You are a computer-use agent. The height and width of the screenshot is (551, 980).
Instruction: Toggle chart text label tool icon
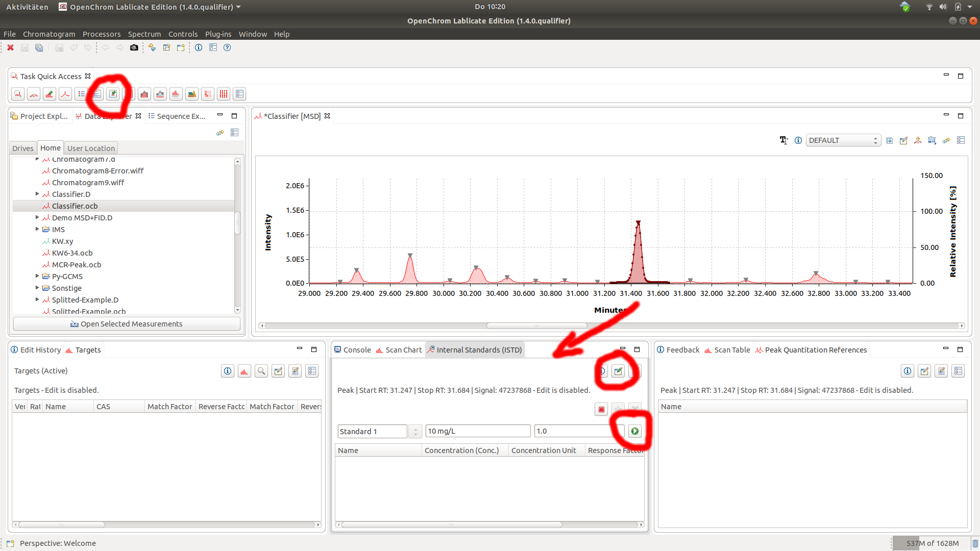pos(783,140)
